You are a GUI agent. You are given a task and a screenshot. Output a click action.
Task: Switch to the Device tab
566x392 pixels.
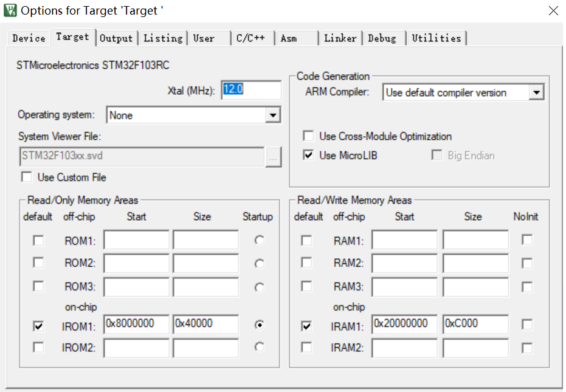click(x=29, y=38)
